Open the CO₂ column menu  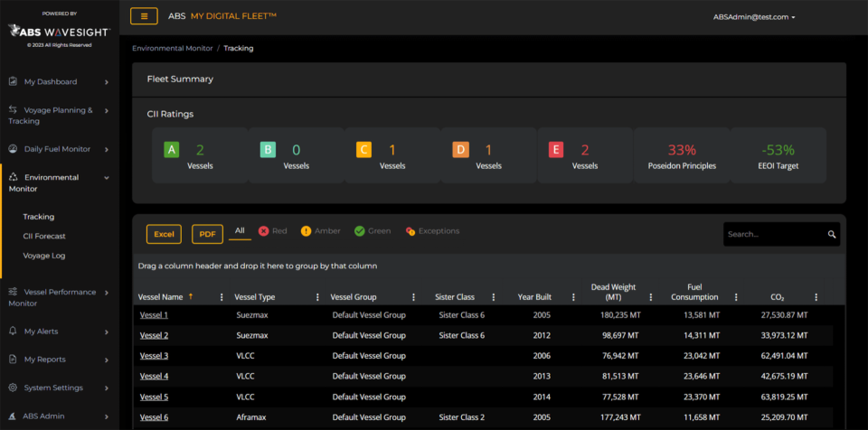tap(816, 297)
